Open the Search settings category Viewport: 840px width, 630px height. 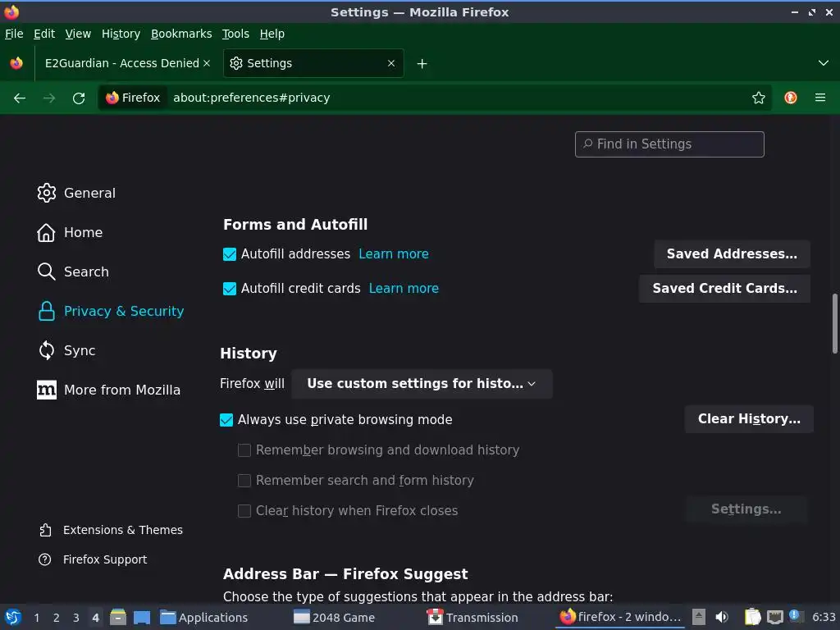(73, 272)
